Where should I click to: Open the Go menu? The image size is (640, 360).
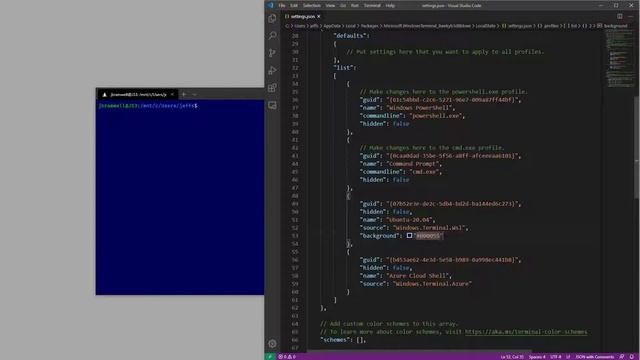coord(343,6)
